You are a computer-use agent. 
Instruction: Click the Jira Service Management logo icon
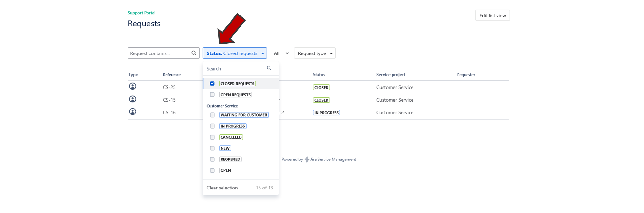pos(307,160)
